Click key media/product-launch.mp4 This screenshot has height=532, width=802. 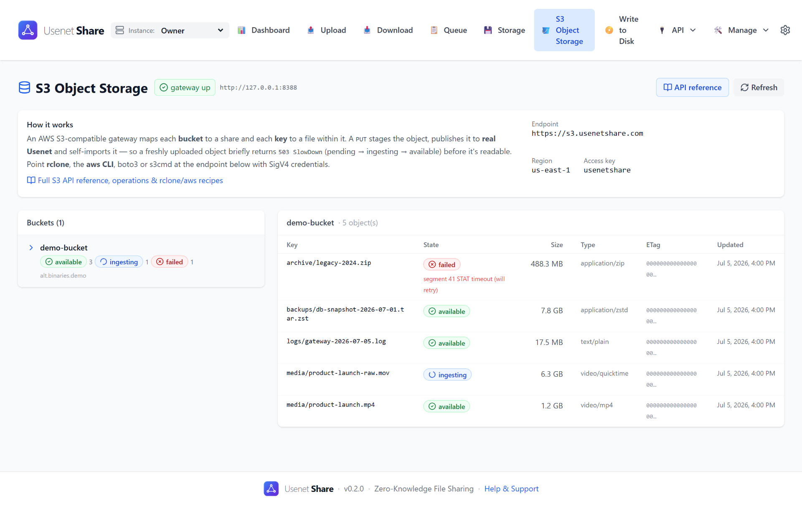tap(330, 405)
